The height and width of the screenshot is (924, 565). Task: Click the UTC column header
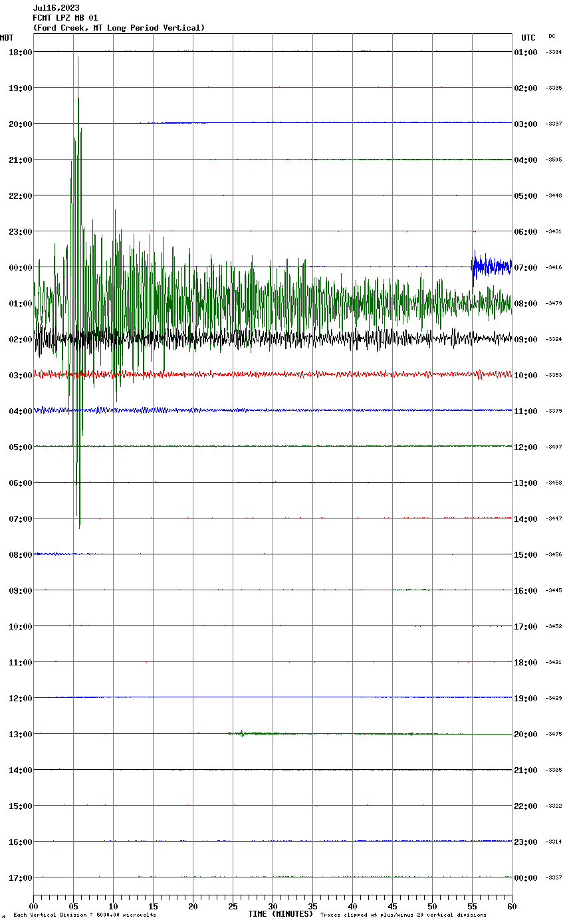click(528, 38)
